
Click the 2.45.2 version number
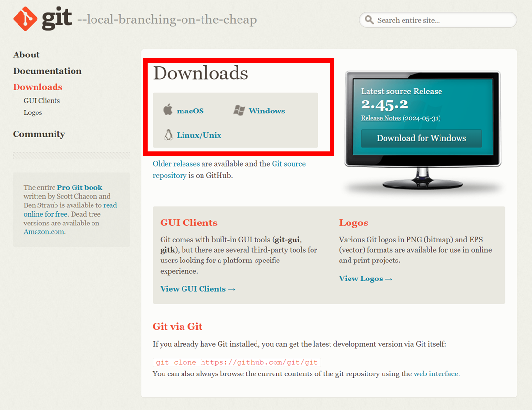pos(385,105)
